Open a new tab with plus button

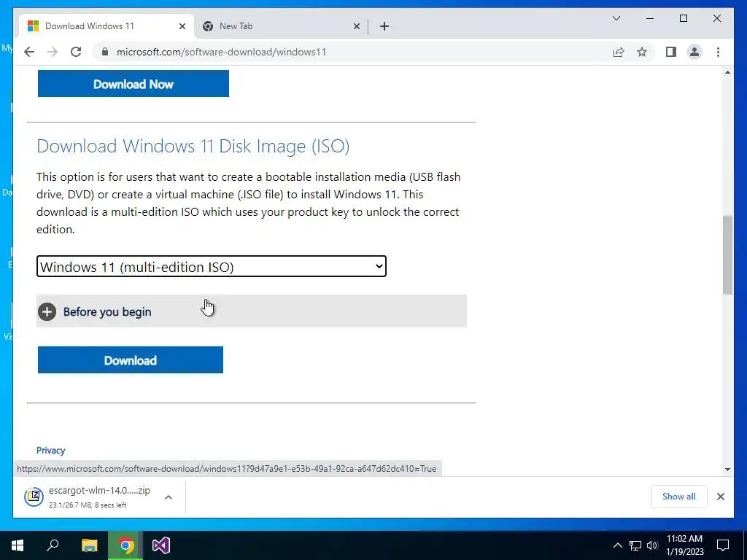384,26
